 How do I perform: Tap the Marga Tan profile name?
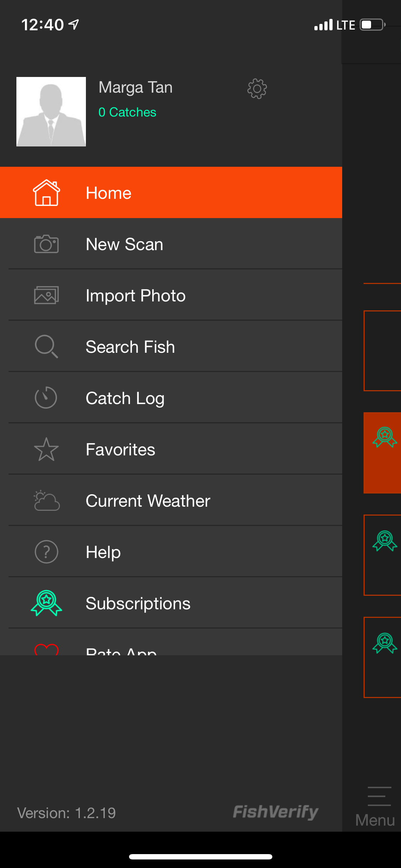pos(135,87)
